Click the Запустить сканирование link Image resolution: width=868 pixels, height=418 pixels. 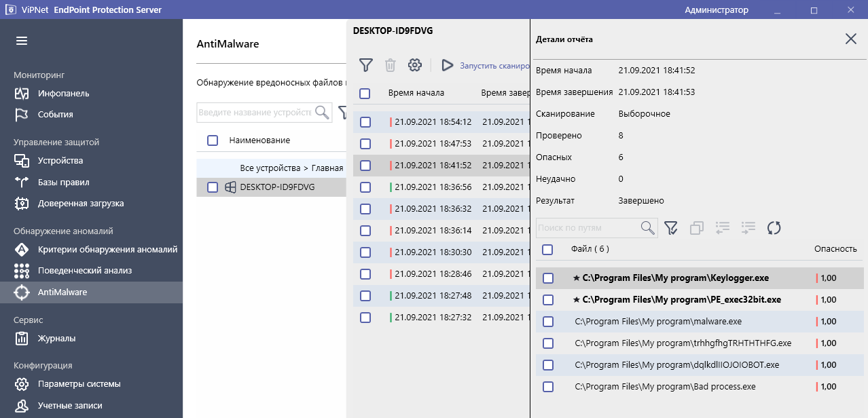tap(494, 66)
